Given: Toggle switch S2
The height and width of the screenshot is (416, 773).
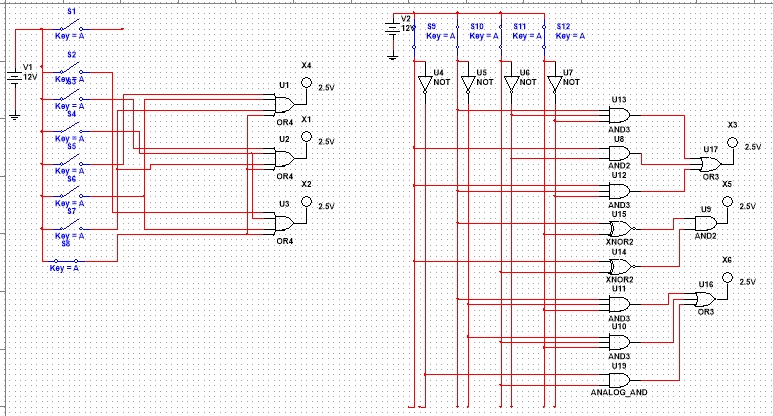Looking at the screenshot, I should [69, 69].
